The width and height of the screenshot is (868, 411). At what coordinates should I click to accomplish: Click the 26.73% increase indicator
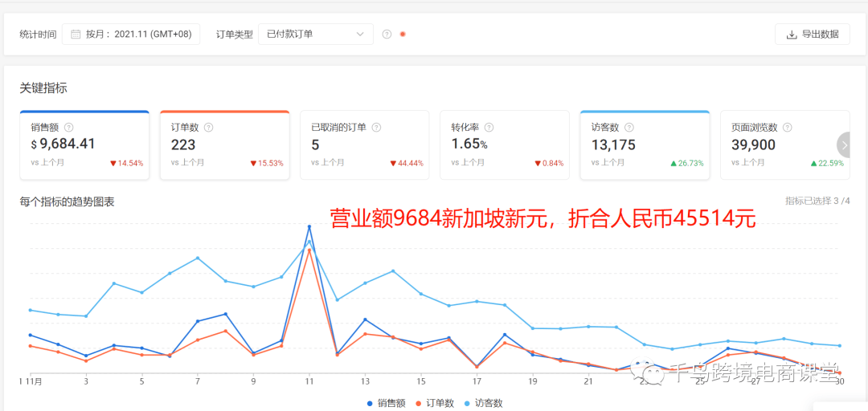coord(687,163)
